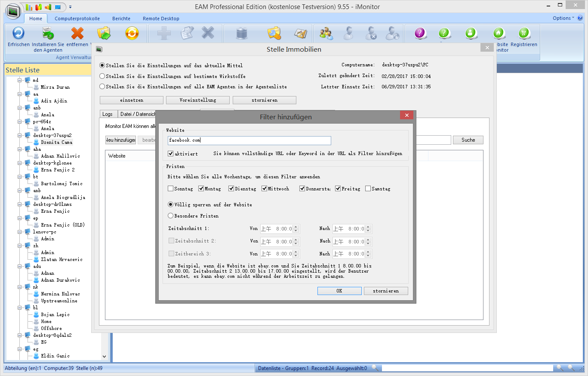
Task: Click the Website URL input field
Action: [249, 140]
